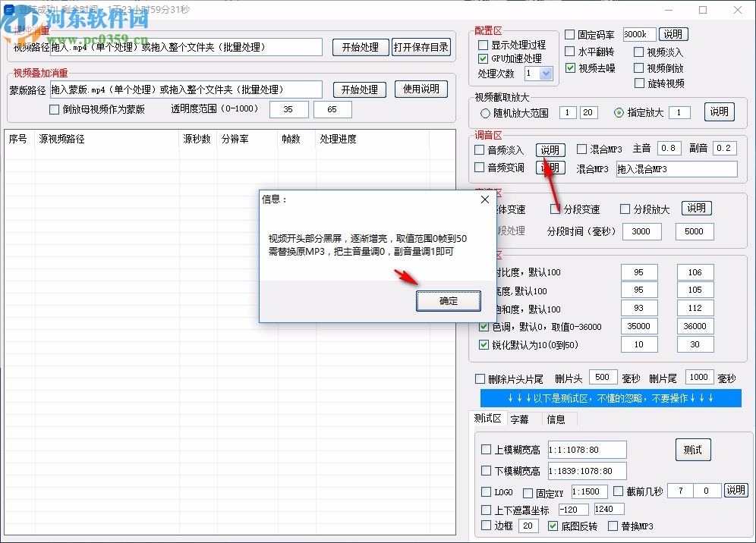Viewport: 756px width, 543px height.
Task: Toggle 底图反转 off
Action: [x=552, y=526]
